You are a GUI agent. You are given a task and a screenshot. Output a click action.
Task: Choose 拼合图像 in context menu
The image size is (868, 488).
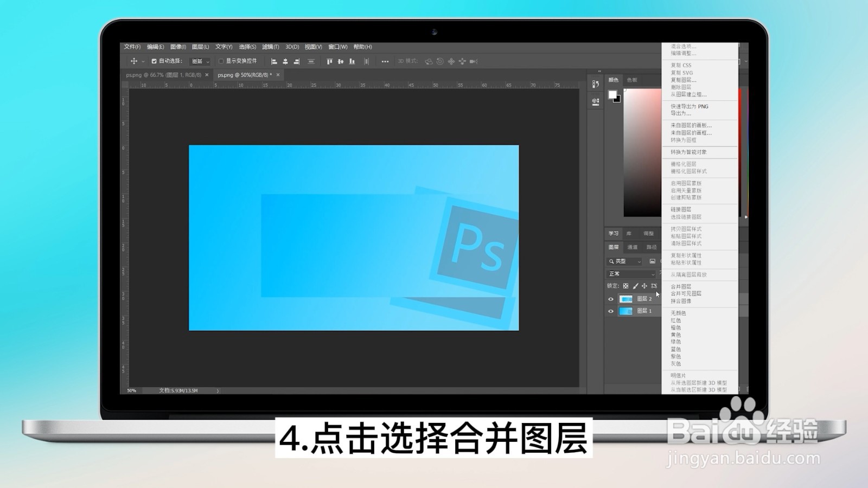pos(681,301)
